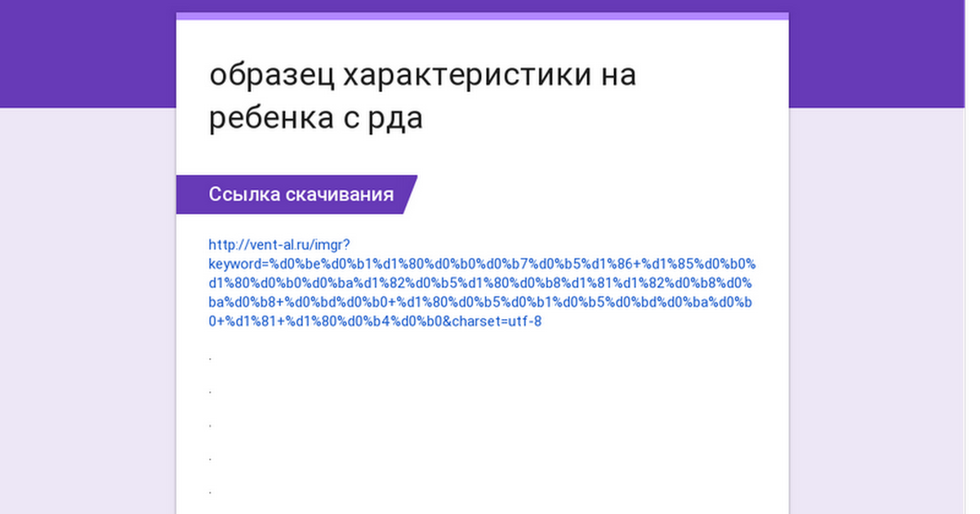Select the 'Ссылка скачивания' section header
The height and width of the screenshot is (514, 980).
pos(297,194)
